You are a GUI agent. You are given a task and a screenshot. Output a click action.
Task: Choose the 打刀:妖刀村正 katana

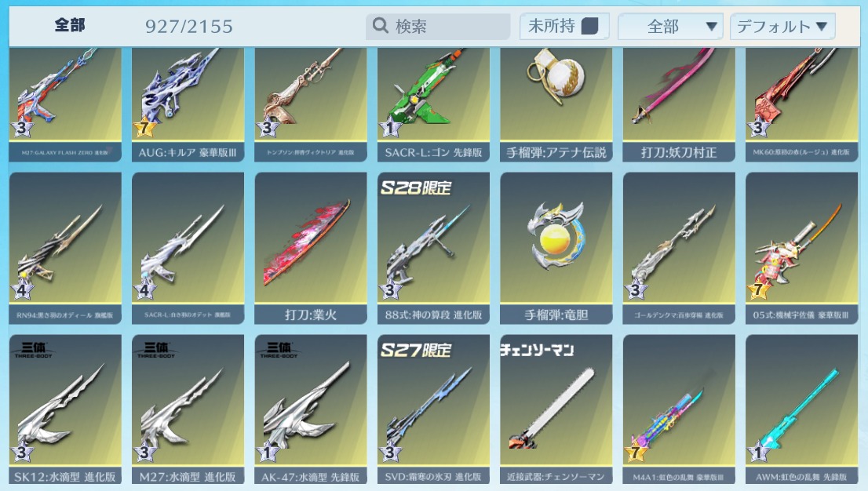(679, 104)
